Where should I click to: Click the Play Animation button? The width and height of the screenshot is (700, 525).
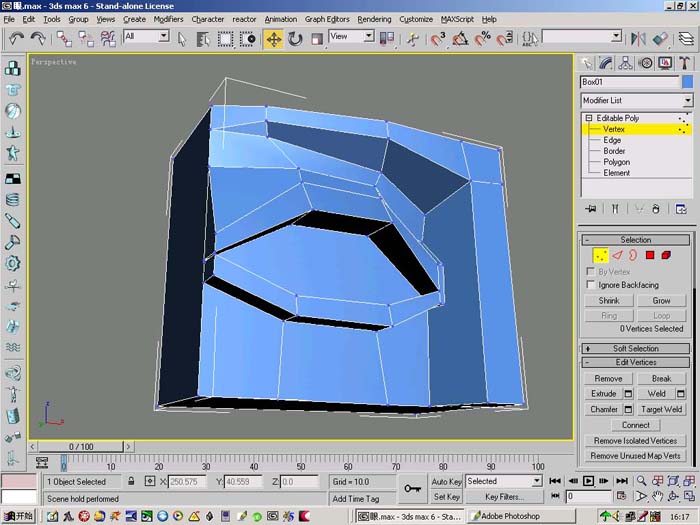click(588, 481)
